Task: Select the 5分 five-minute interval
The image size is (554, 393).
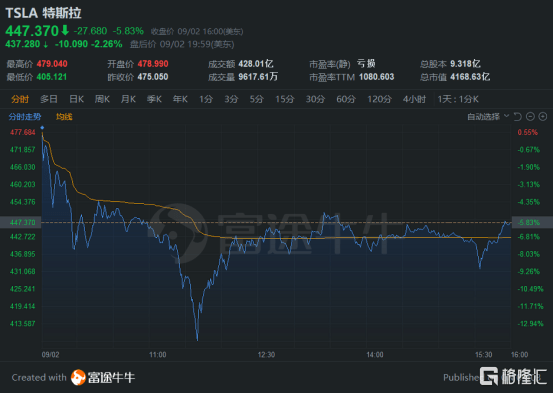Action: (x=257, y=99)
